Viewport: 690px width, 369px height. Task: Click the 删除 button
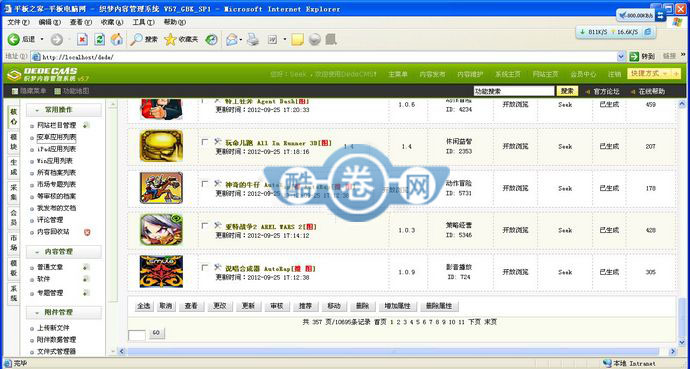coord(362,306)
